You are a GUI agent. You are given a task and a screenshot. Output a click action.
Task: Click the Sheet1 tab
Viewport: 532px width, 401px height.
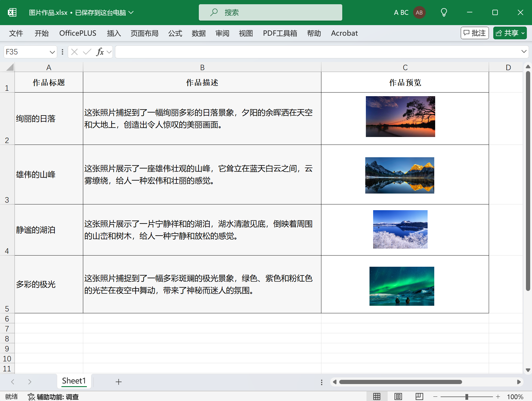(x=74, y=381)
